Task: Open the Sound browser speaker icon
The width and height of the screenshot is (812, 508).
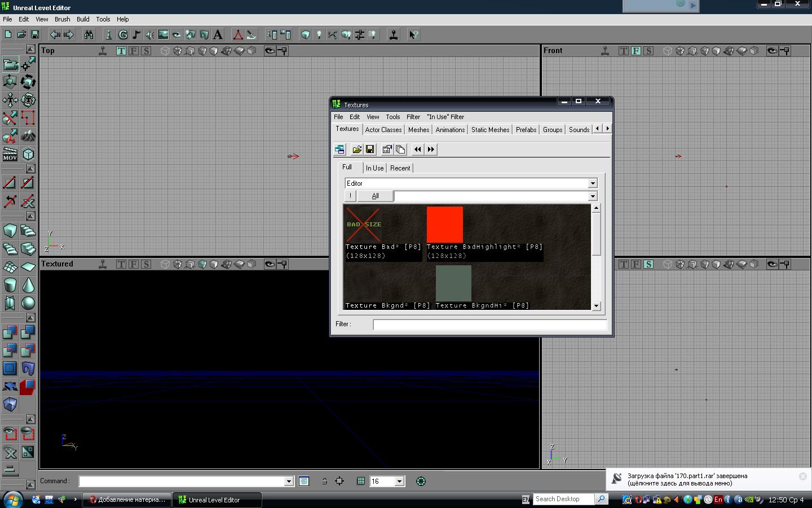Action: [x=150, y=34]
